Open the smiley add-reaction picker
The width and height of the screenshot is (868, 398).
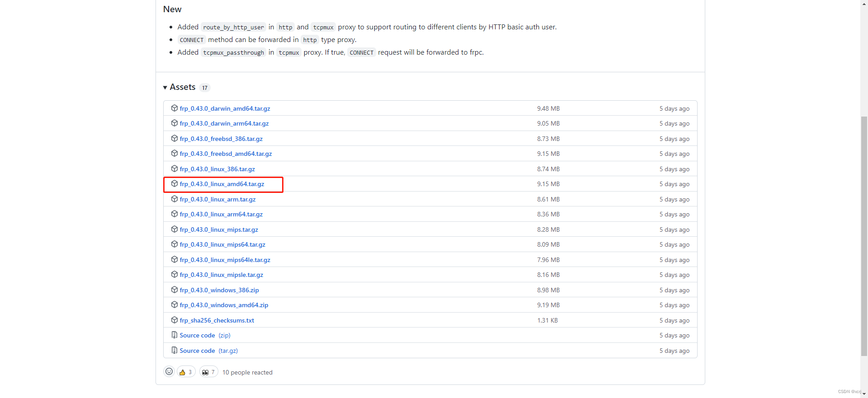pyautogui.click(x=169, y=371)
